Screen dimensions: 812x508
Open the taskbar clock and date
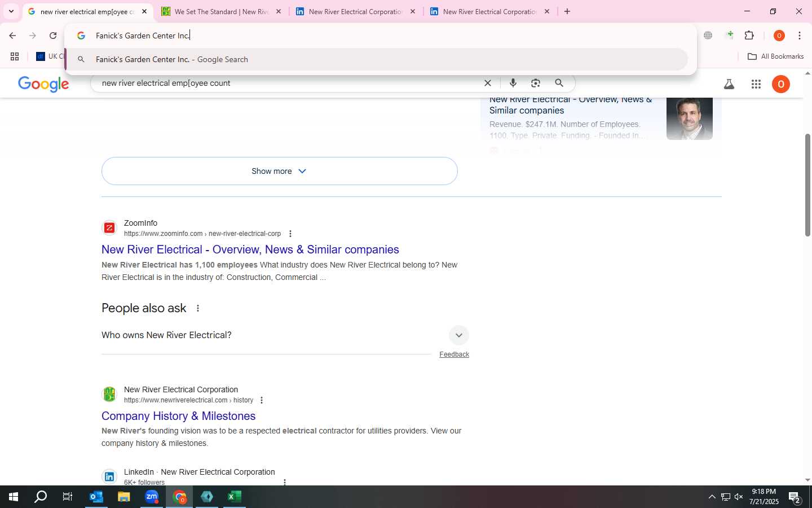764,497
